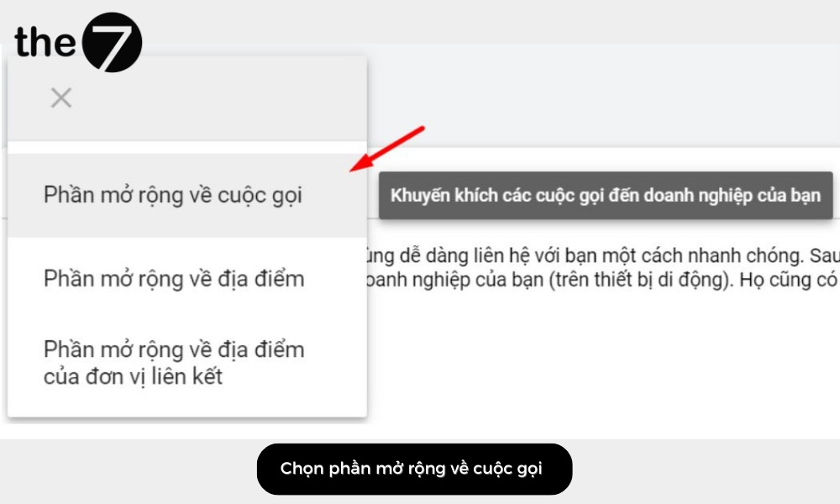Select the black phone-related extension caption badge
The width and height of the screenshot is (840, 504).
(414, 468)
